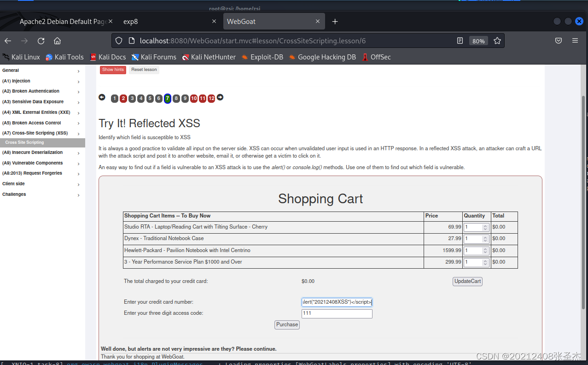The image size is (588, 365).
Task: Open lesson page 12
Action: click(x=211, y=98)
